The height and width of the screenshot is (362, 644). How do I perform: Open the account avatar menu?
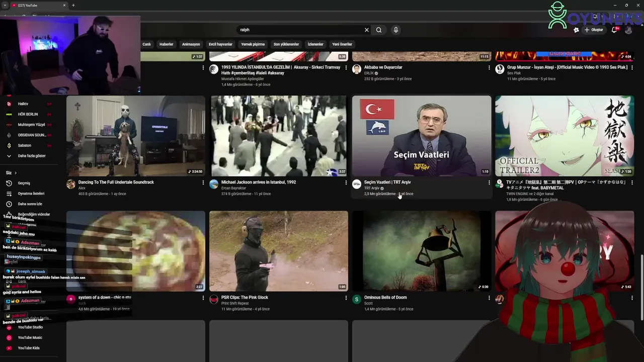pyautogui.click(x=628, y=30)
